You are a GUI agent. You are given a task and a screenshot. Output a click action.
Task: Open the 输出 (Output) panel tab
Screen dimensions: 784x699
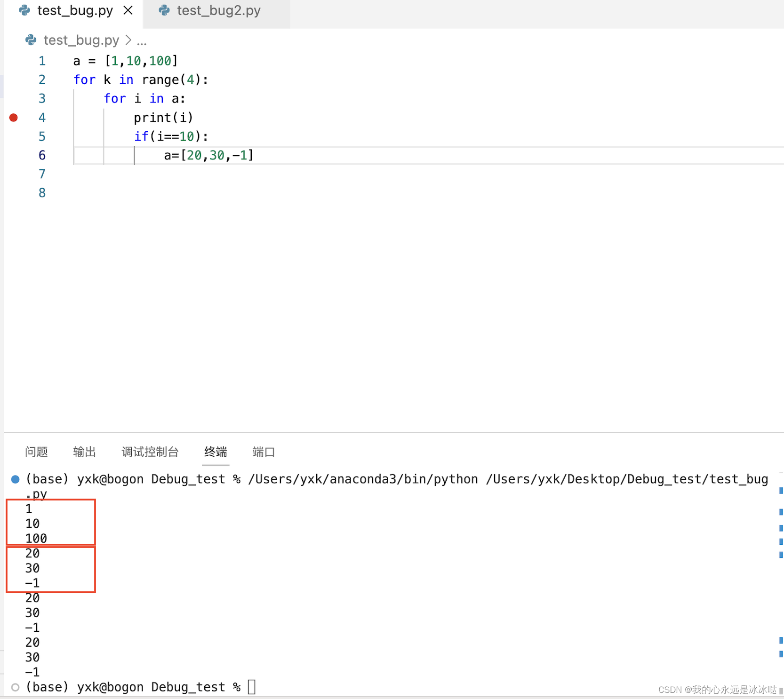85,452
